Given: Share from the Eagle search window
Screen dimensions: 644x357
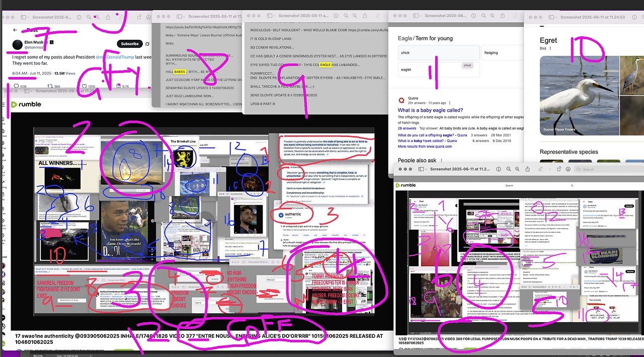Looking at the screenshot, I should pos(502,16).
